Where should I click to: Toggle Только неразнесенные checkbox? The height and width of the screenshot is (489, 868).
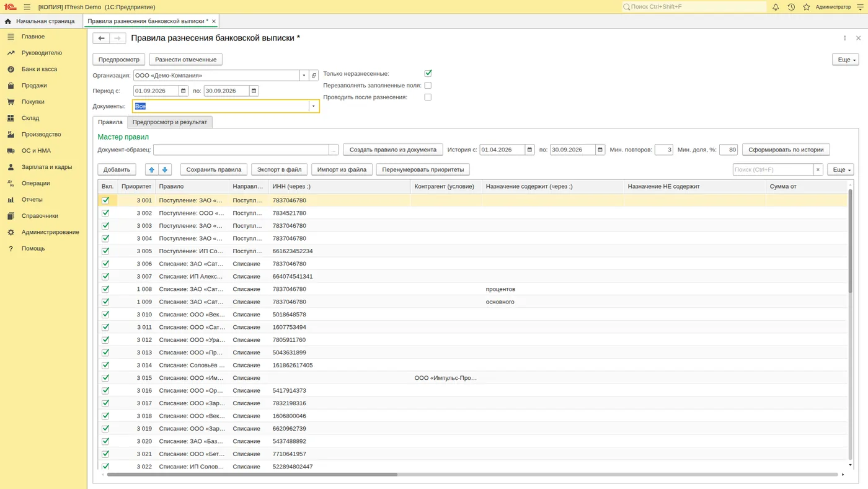point(428,73)
